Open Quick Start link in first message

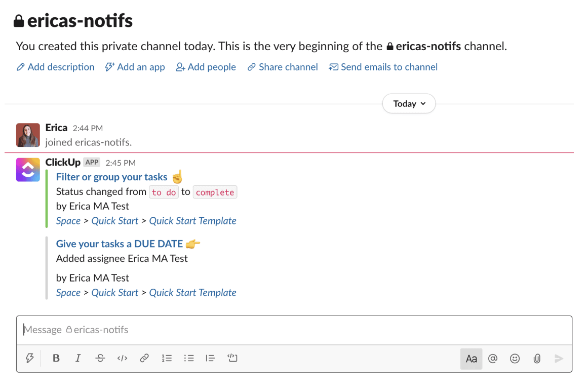[115, 221]
